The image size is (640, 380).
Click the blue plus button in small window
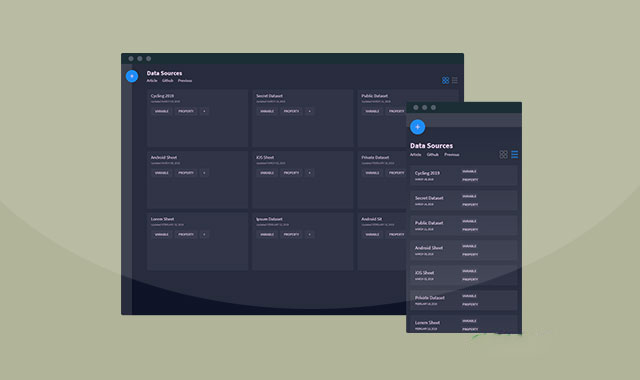[417, 127]
